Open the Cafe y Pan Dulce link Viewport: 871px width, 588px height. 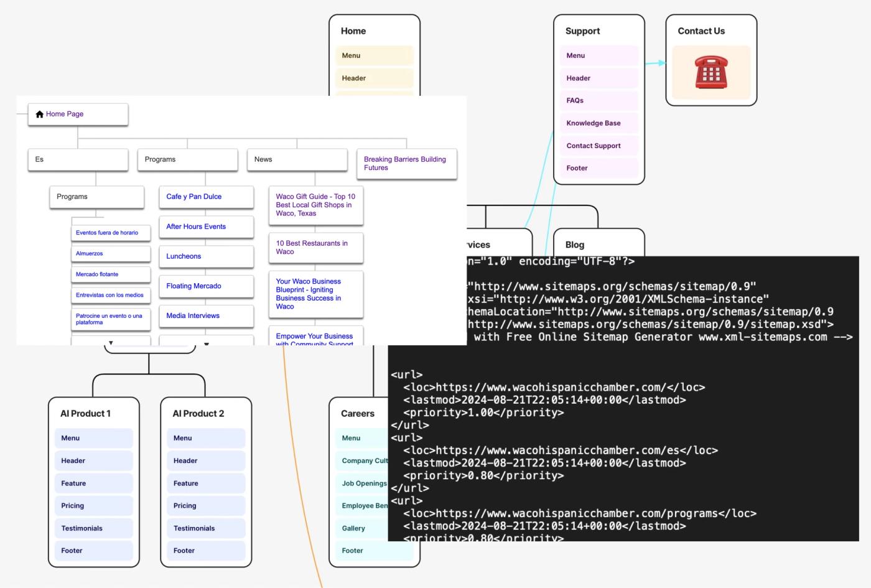(x=206, y=197)
